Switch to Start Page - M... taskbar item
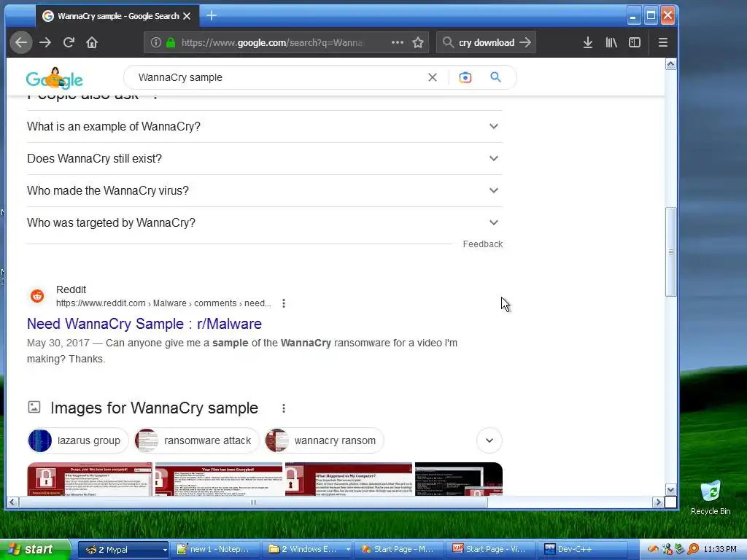 [400, 550]
